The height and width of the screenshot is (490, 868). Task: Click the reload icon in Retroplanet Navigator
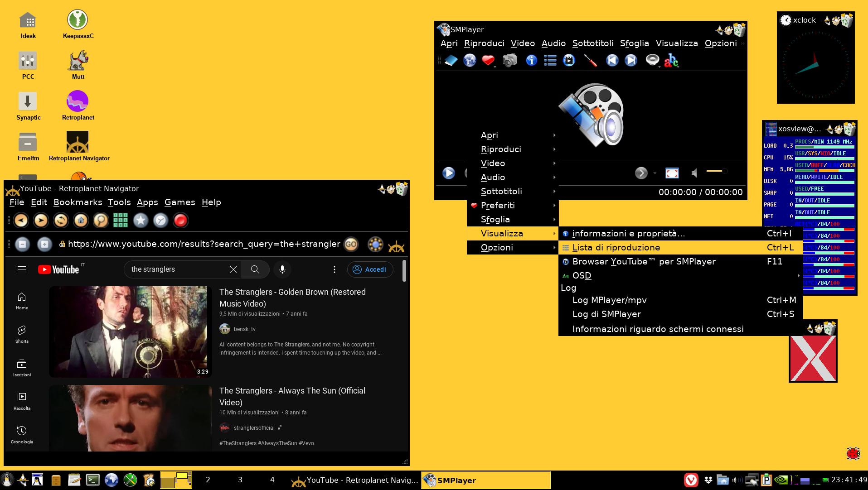pos(61,221)
